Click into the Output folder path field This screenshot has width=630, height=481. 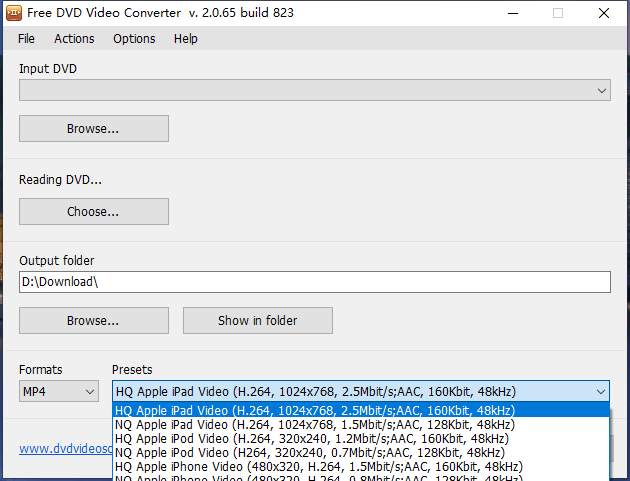click(315, 282)
